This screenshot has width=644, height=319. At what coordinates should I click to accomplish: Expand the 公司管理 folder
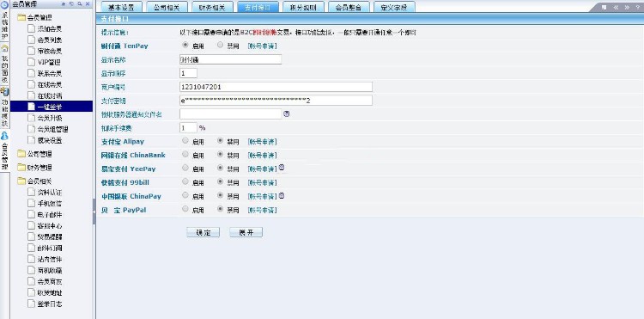coord(21,154)
